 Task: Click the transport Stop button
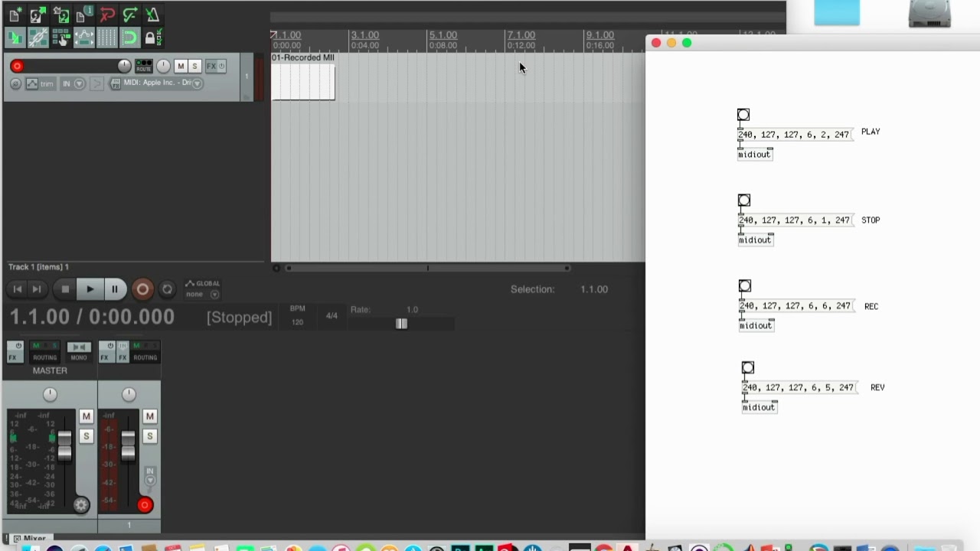coord(65,289)
